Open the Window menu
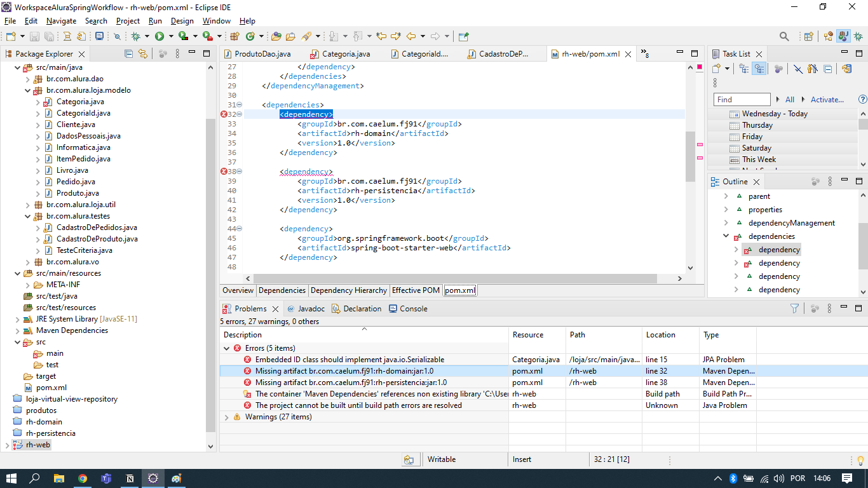Image resolution: width=868 pixels, height=488 pixels. tap(217, 21)
